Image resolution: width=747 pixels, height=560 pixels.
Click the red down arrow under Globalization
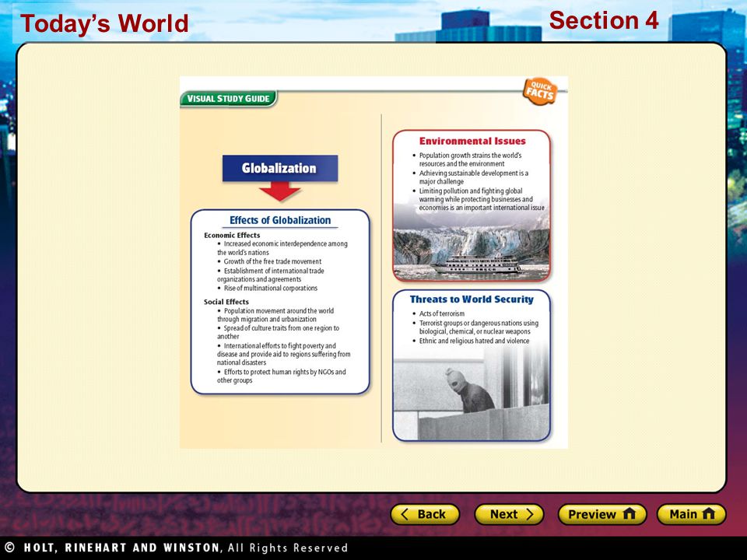coord(279,191)
